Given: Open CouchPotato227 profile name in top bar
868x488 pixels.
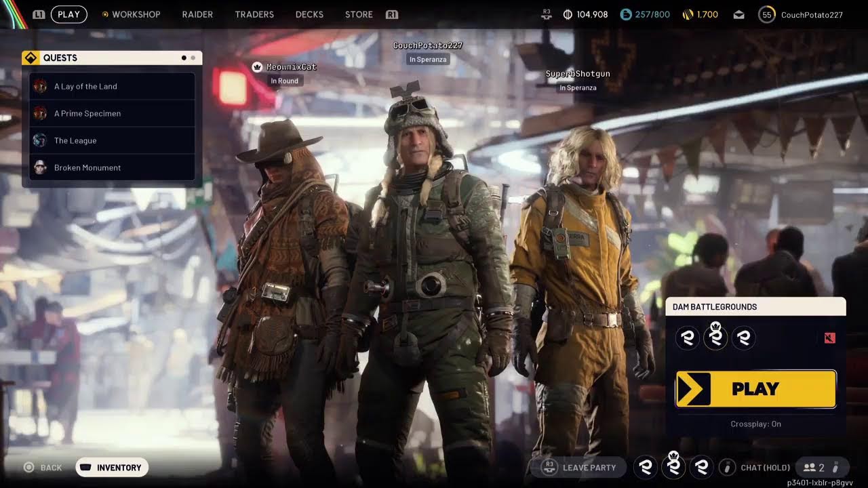Looking at the screenshot, I should click(x=812, y=14).
